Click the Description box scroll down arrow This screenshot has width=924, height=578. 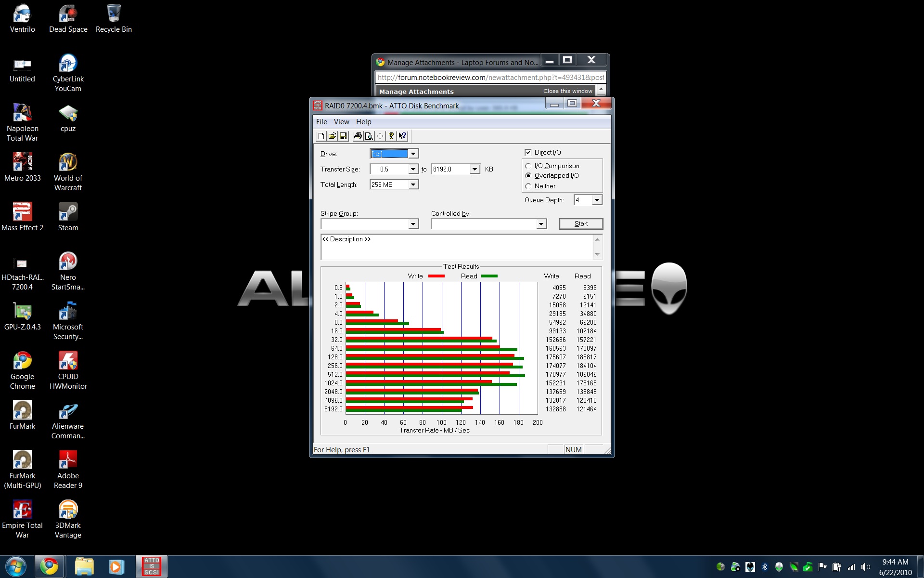coord(597,254)
